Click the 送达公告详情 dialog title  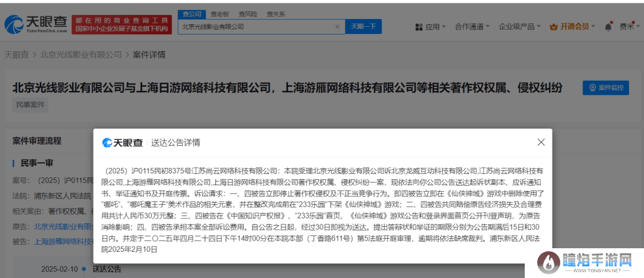[x=176, y=143]
